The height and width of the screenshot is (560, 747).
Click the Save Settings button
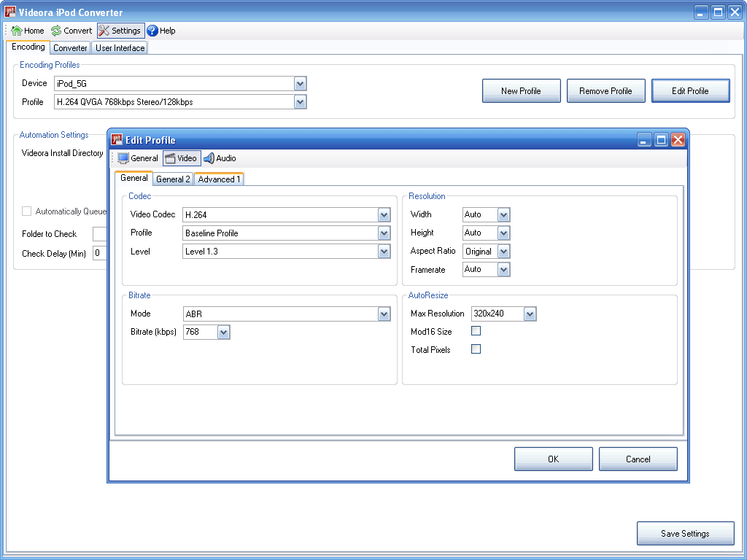(x=685, y=533)
